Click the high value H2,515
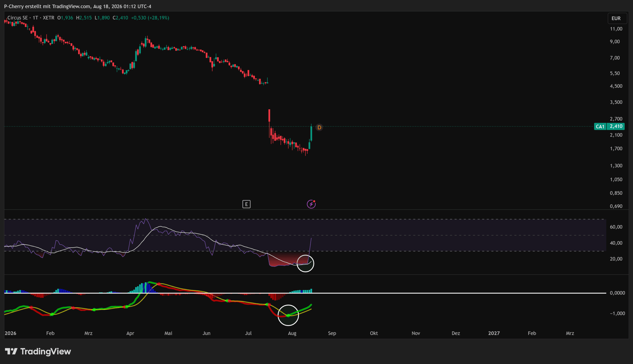The width and height of the screenshot is (633, 364). (x=84, y=18)
